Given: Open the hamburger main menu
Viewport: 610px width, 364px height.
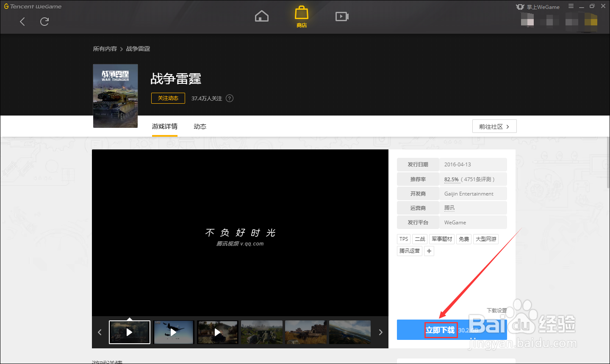Looking at the screenshot, I should [571, 6].
